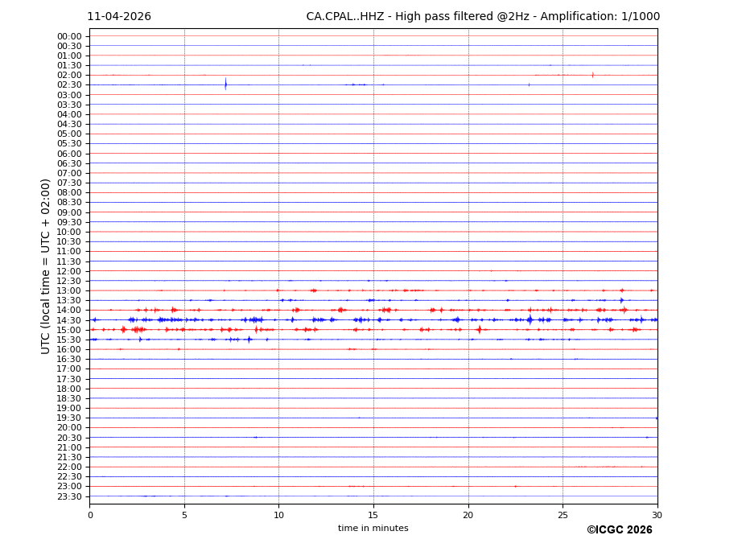Click the "time in minutes" axis label
746x560 pixels.
coord(373,529)
